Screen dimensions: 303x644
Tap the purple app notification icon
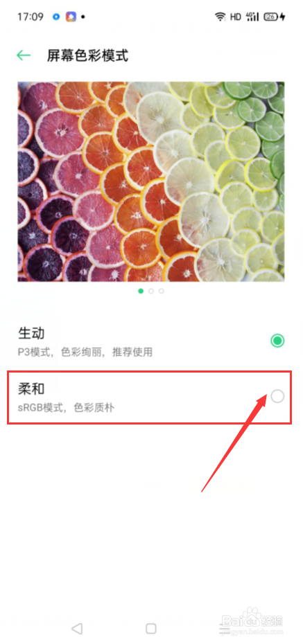[71, 17]
